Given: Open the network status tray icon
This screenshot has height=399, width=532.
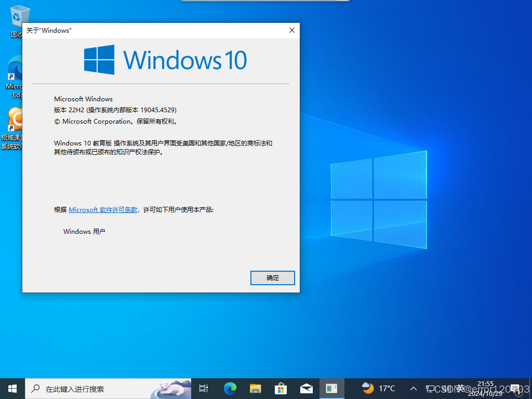Looking at the screenshot, I should click(430, 389).
